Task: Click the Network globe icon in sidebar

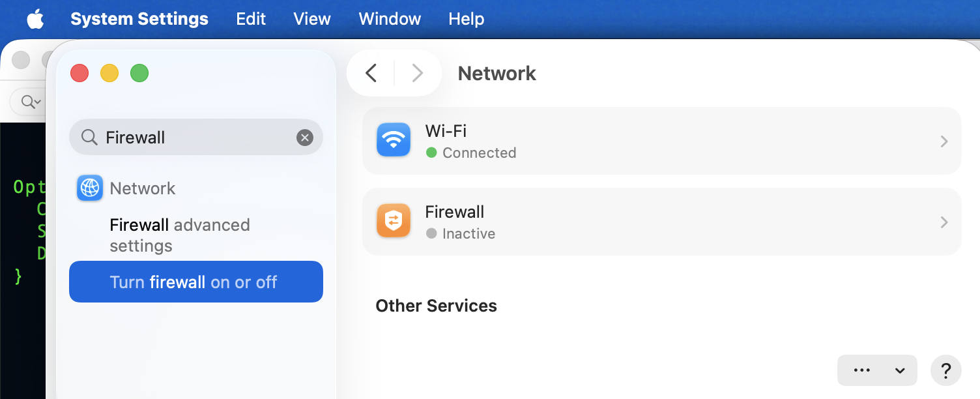Action: click(90, 188)
